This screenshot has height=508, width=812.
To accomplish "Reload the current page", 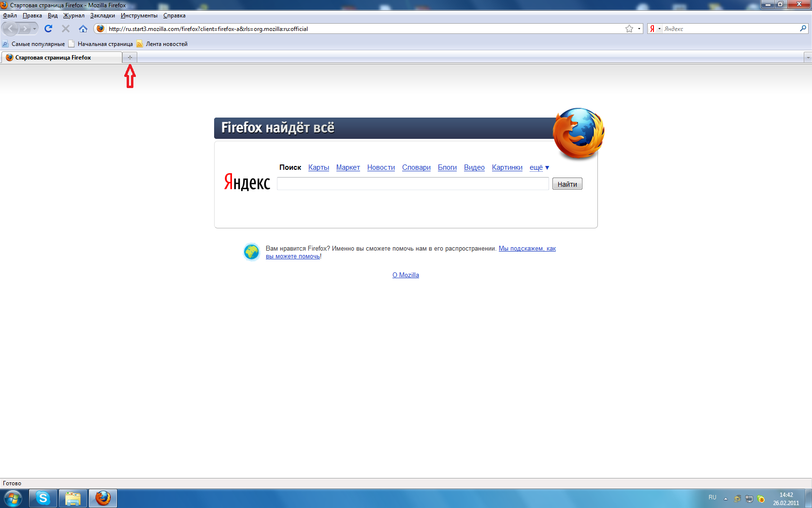I will coord(48,29).
